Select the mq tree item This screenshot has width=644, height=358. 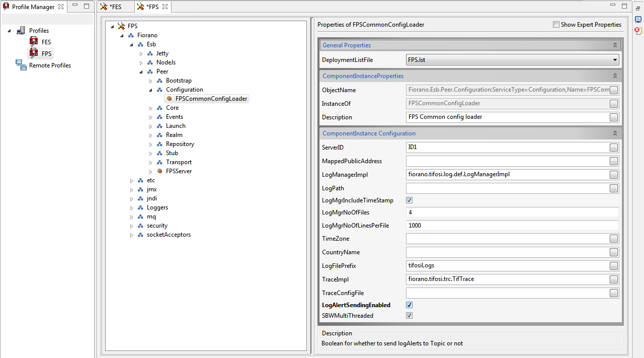click(151, 217)
